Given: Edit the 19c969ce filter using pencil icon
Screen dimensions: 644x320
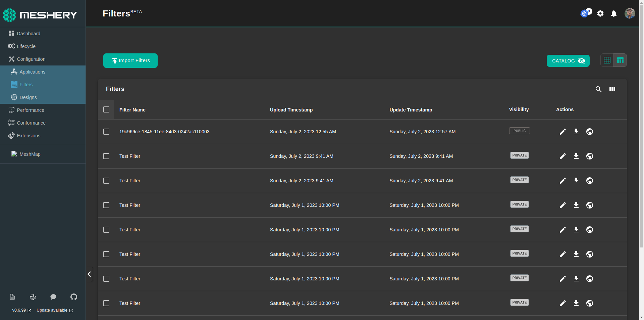Looking at the screenshot, I should (x=563, y=132).
